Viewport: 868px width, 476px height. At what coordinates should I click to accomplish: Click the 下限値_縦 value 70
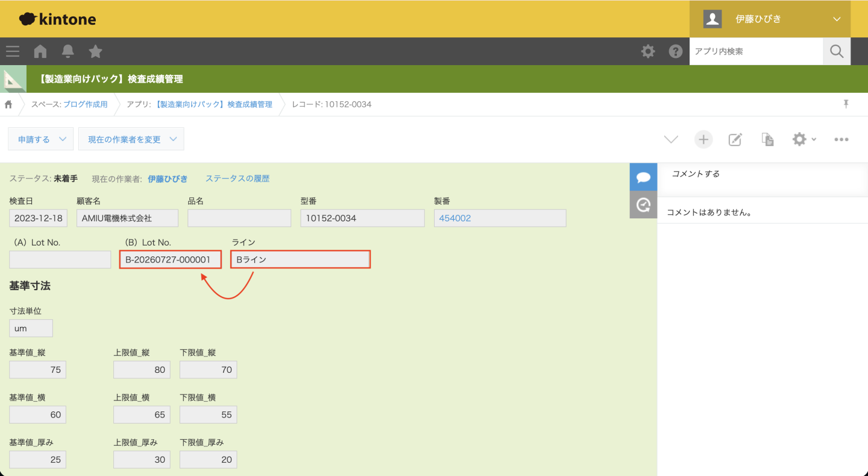click(209, 370)
